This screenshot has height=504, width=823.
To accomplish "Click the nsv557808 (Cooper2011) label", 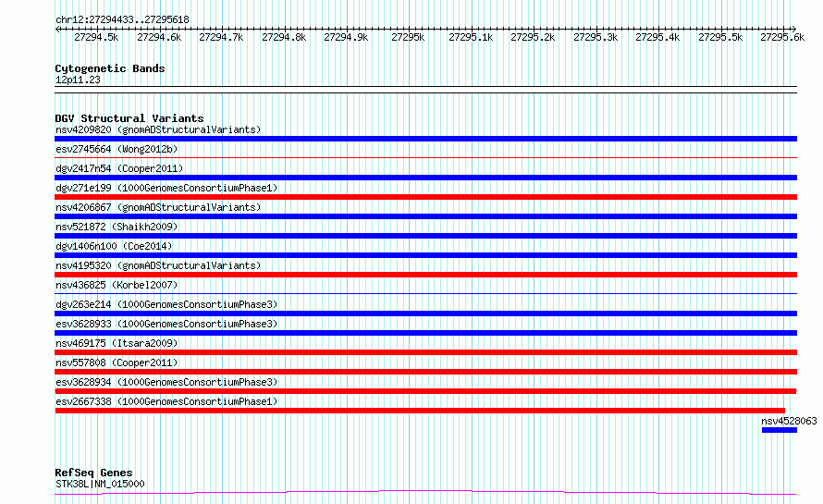I will tap(117, 363).
